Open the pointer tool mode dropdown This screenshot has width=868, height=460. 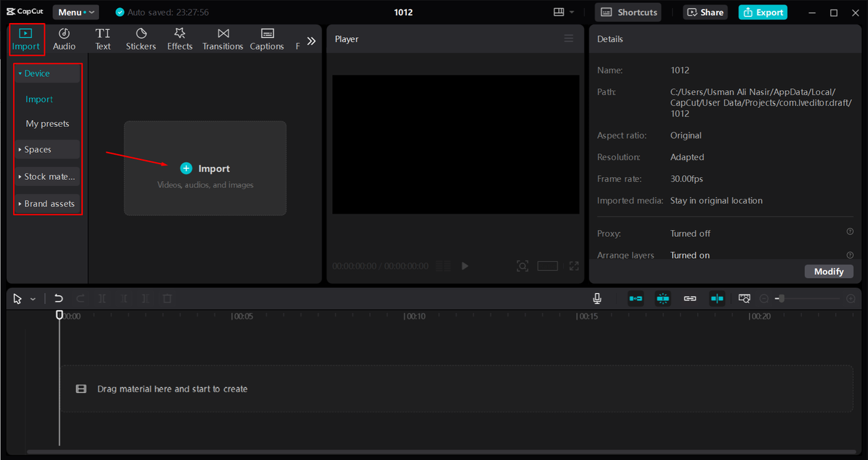coord(33,299)
